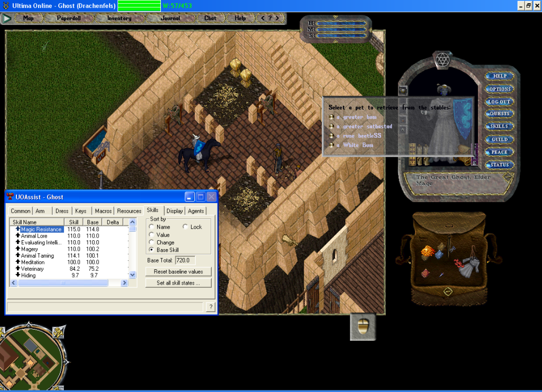This screenshot has height=392, width=542.
Task: Switch to the Macros tab in UOAssist
Action: 103,211
